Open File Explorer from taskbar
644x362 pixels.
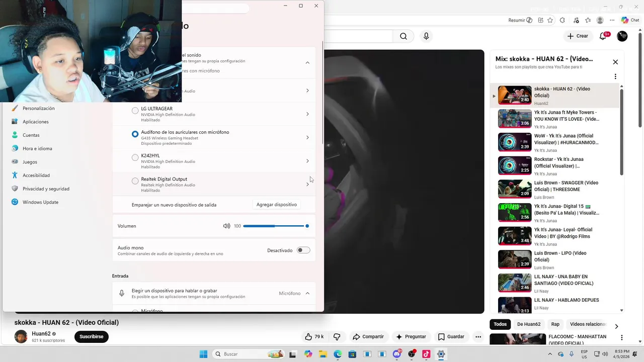(323, 354)
